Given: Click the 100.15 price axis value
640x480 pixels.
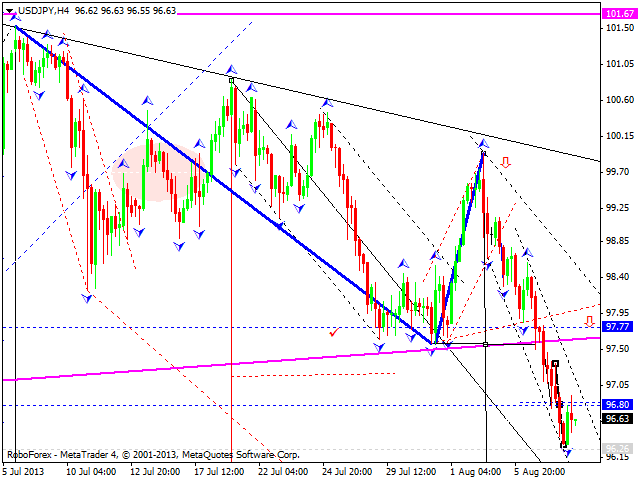Looking at the screenshot, I should (620, 136).
